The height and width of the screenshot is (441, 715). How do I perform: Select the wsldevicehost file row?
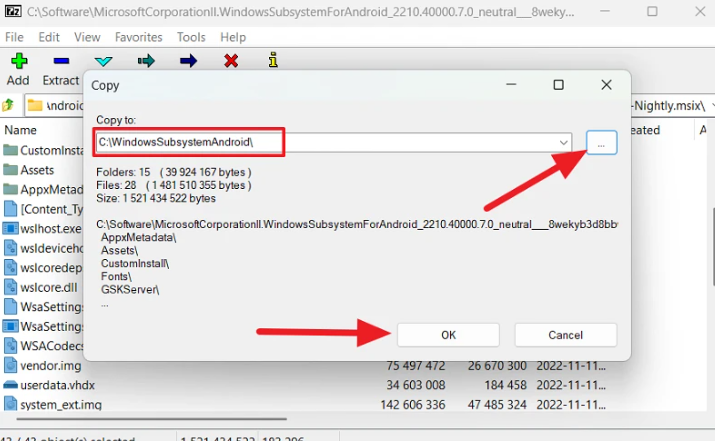pyautogui.click(x=43, y=248)
